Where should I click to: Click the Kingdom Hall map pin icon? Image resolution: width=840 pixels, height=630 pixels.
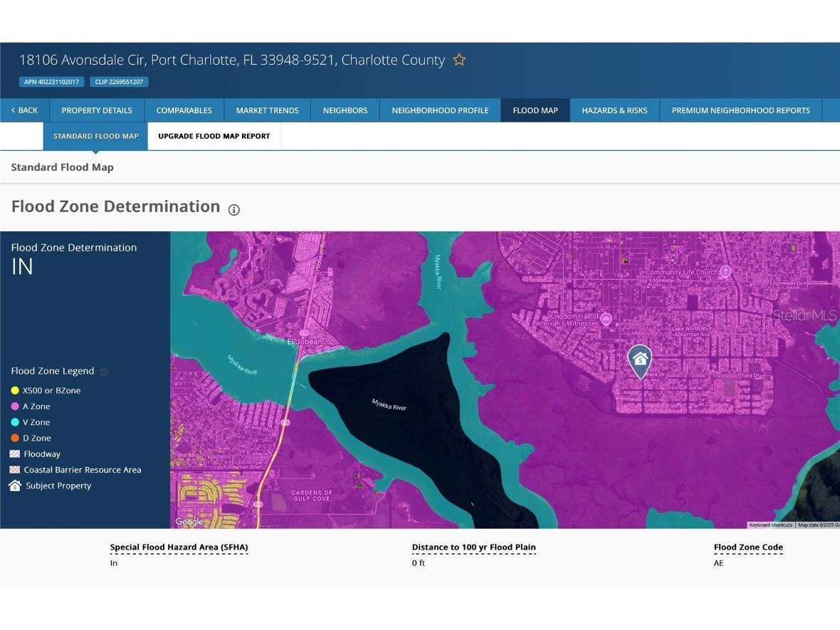pos(606,318)
